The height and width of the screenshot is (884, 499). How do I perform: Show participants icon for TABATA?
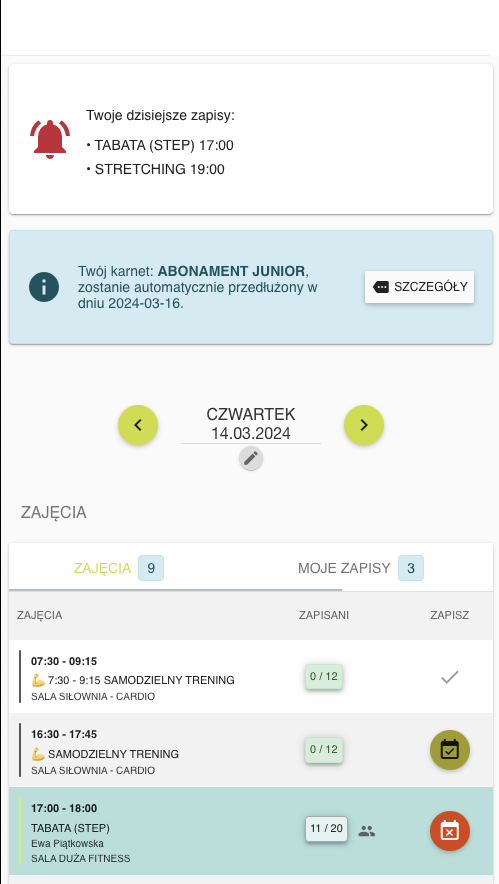367,830
